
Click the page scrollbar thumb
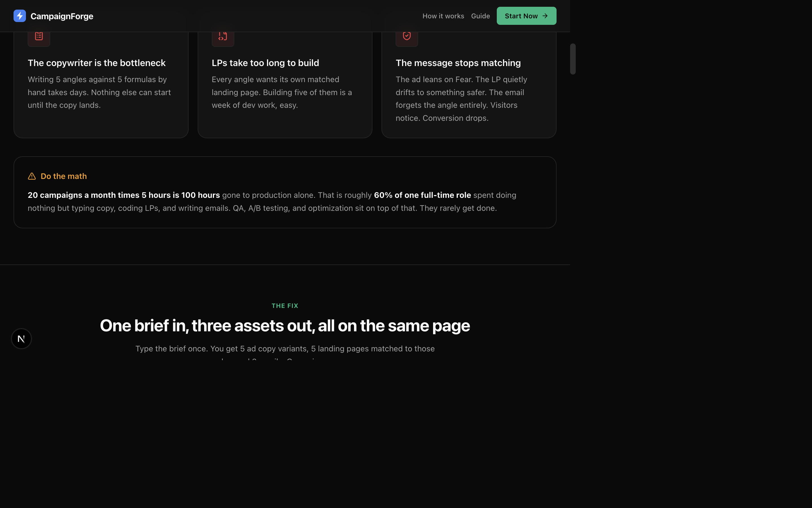click(573, 59)
